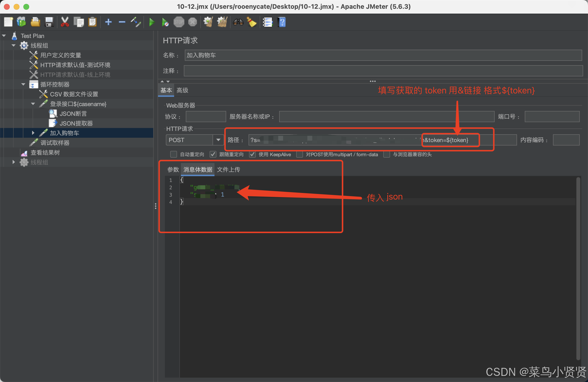Screen dimensions: 588x382
Task: Expand the 加入购物车 tree node
Action: tap(33, 133)
